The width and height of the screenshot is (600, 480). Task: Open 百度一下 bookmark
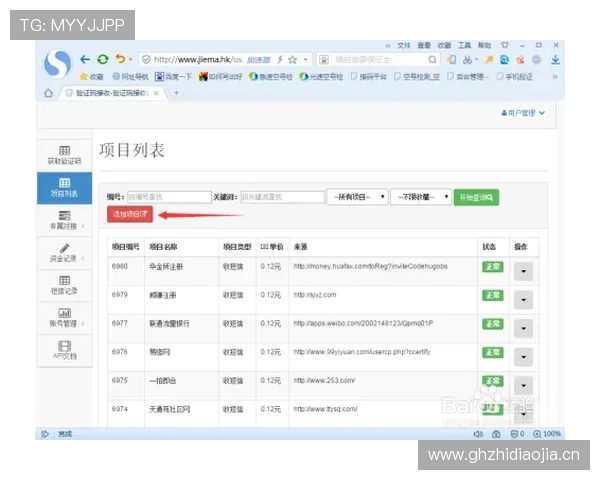[x=173, y=77]
